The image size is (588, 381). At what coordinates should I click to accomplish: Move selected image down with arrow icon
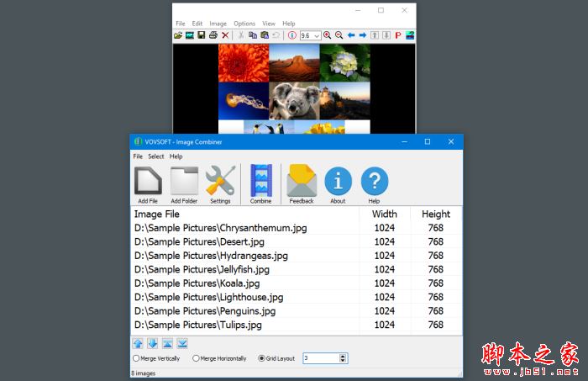[x=153, y=343]
